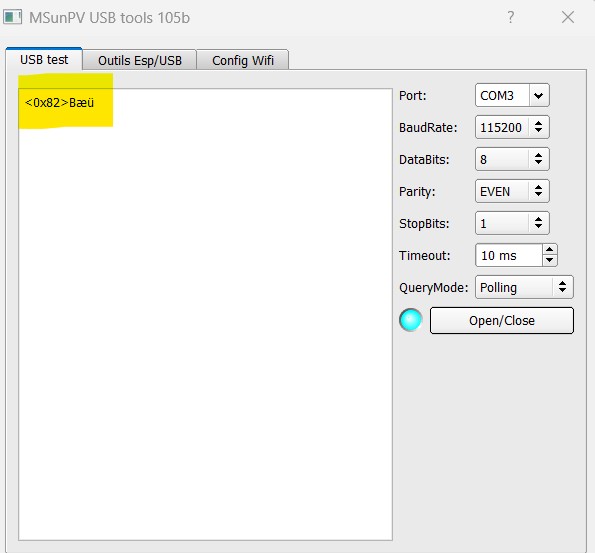Click the Open/Close button

[x=502, y=321]
